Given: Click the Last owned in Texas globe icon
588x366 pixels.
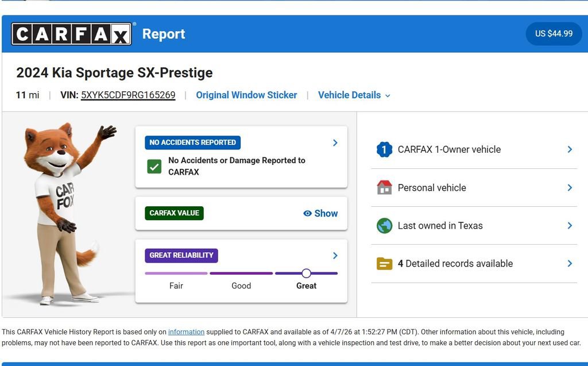Looking at the screenshot, I should coord(384,226).
